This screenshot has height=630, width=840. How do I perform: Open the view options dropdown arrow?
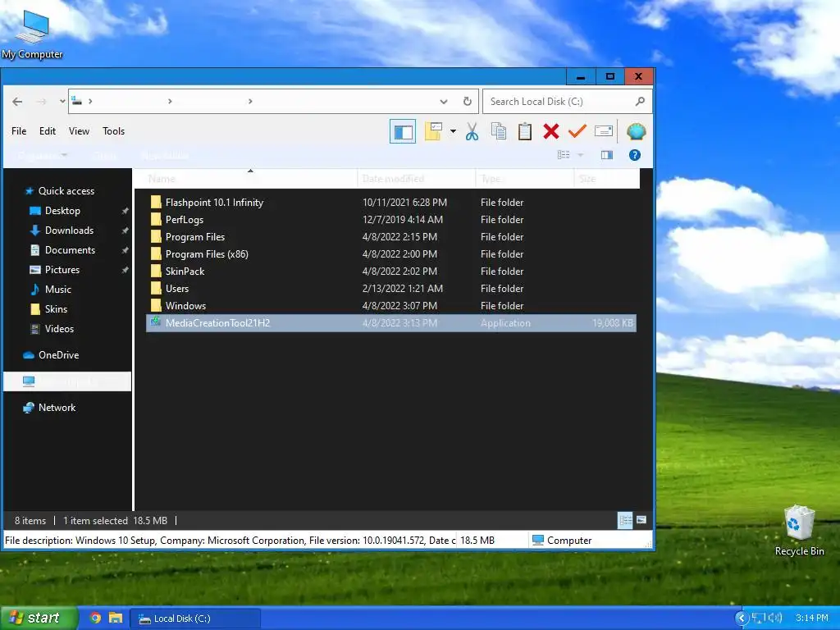coord(580,155)
